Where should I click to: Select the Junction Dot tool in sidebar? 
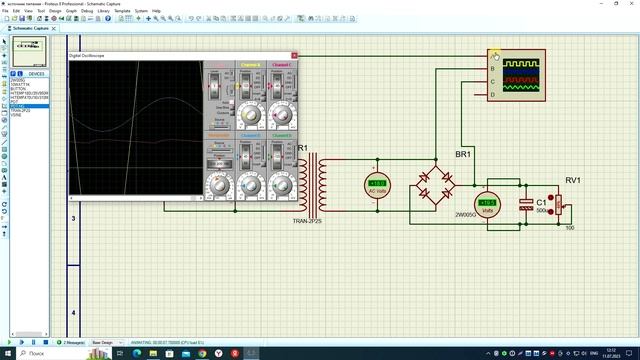4,56
